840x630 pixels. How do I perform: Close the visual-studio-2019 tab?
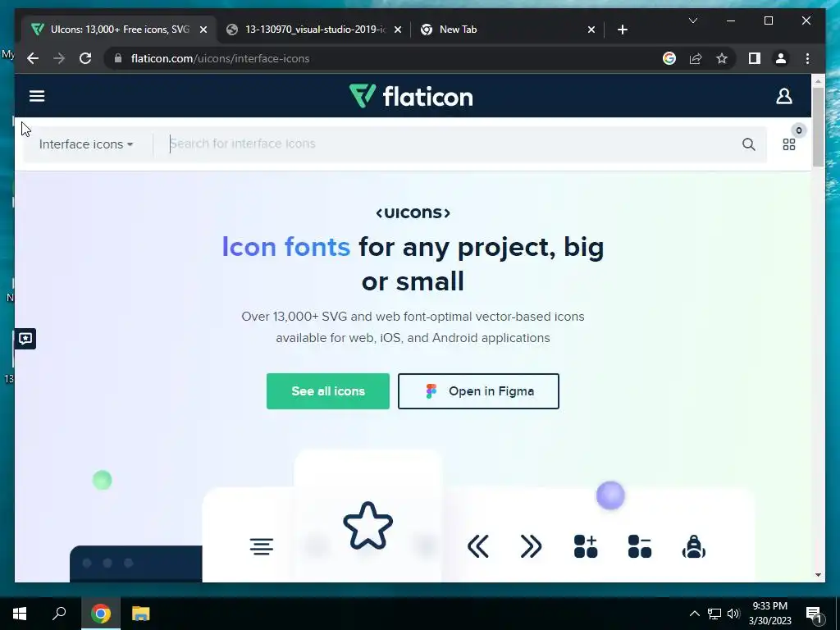(398, 30)
